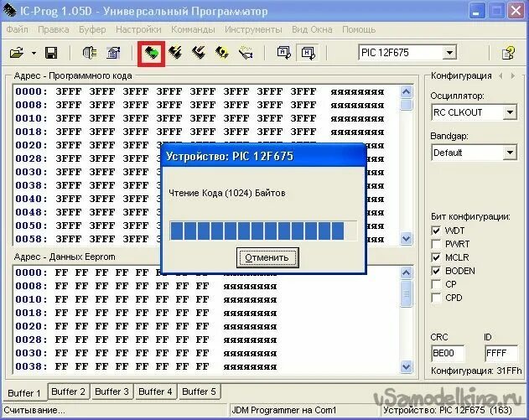Click the Erase All lightning icon
Viewport: 529px width, 420px height.
[222, 53]
